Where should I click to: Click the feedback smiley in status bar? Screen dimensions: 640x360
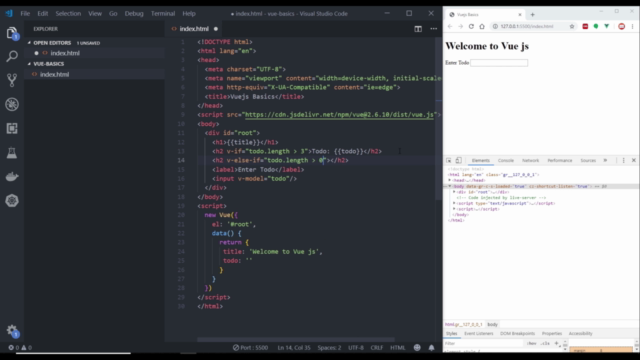417,348
